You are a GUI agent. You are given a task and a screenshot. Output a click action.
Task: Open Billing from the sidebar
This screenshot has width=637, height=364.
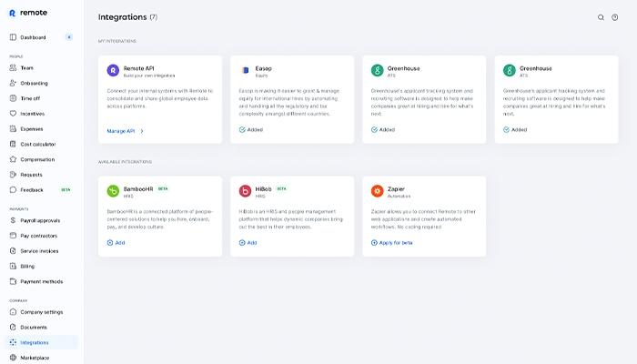[x=41, y=266]
